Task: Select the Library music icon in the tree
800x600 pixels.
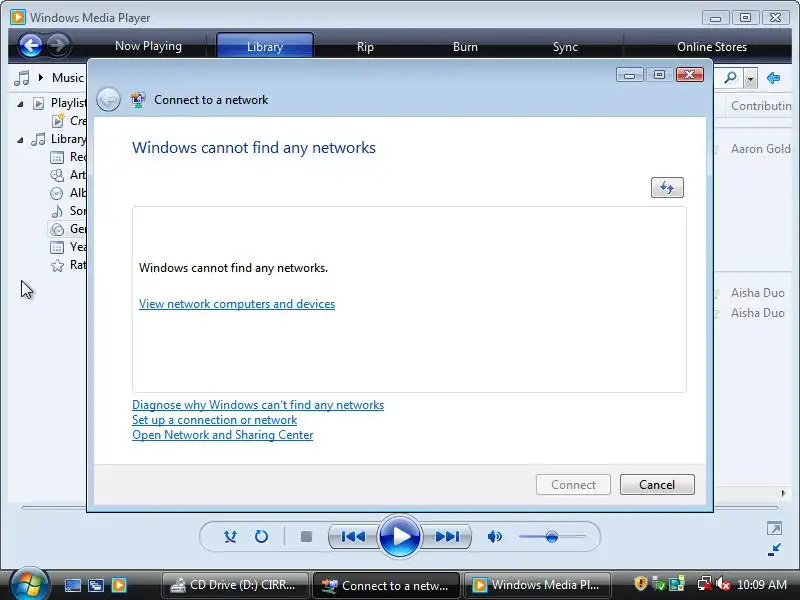Action: pyautogui.click(x=38, y=139)
